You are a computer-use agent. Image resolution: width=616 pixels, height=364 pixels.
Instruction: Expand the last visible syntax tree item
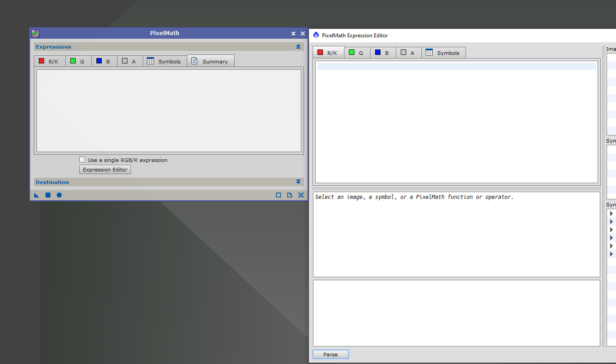pos(611,254)
